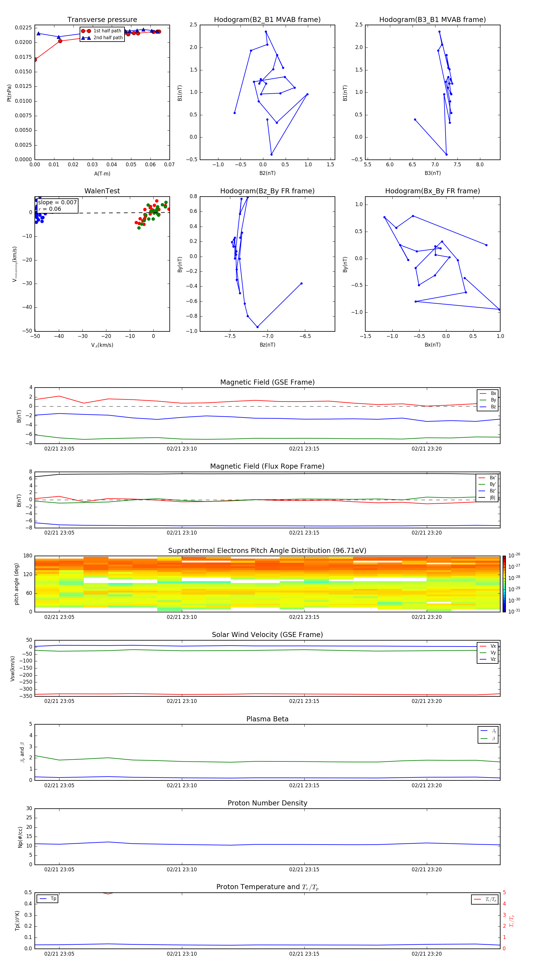Viewport: 535px width, 980px height.
Task: Click the 'B3(nT)' x-axis label
Action: (432, 173)
